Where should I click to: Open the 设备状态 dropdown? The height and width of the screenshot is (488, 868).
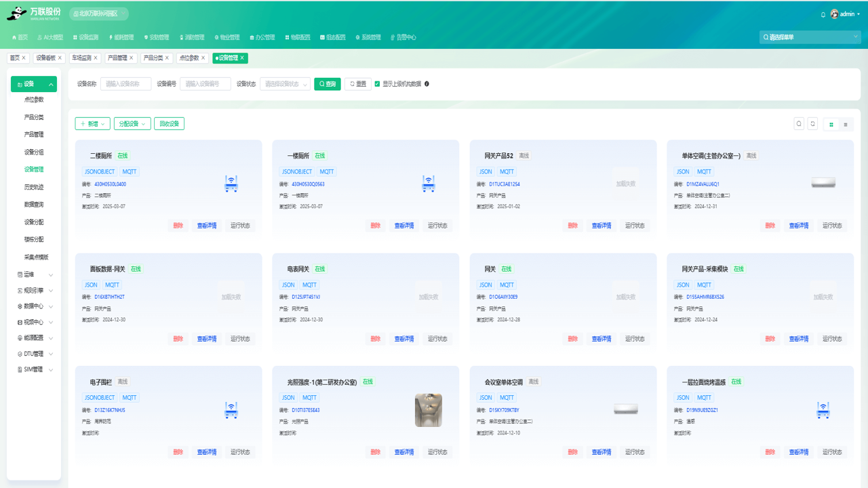(x=285, y=84)
